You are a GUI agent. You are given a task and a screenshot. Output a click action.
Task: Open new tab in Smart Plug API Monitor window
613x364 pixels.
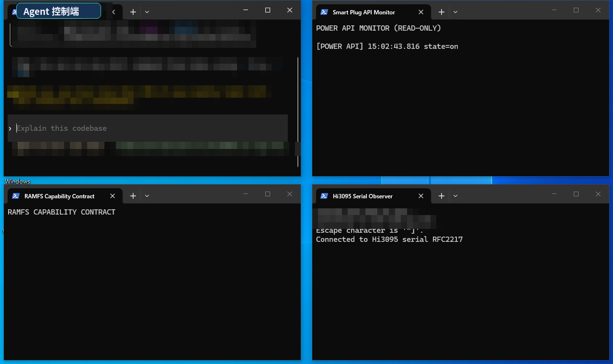coord(442,12)
